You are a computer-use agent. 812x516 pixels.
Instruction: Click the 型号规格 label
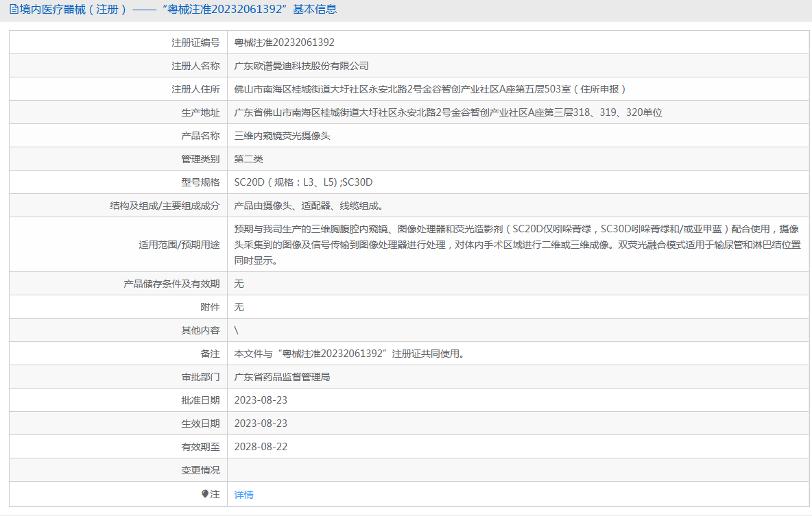[200, 182]
